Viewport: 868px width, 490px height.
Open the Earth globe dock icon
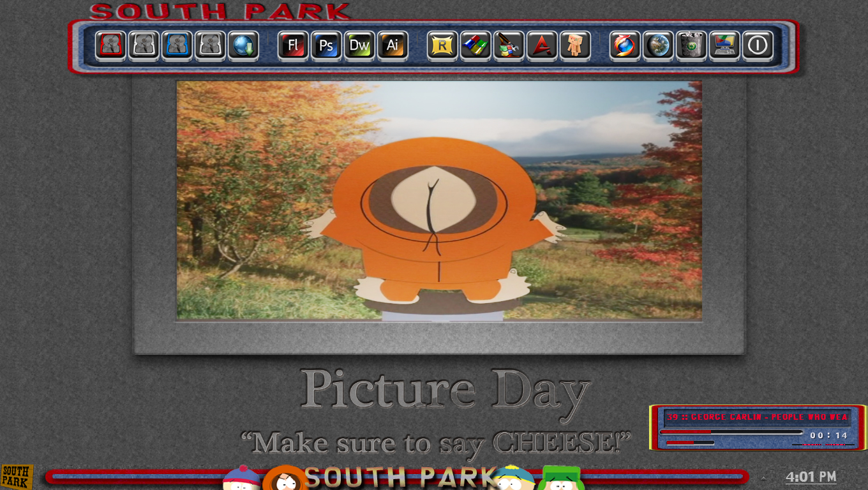pyautogui.click(x=659, y=46)
